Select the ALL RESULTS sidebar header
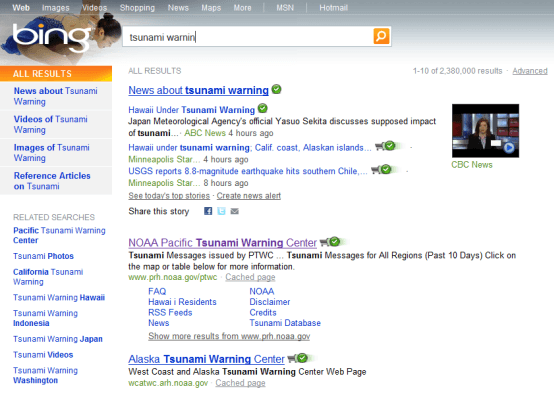The height and width of the screenshot is (395, 554). pyautogui.click(x=56, y=73)
